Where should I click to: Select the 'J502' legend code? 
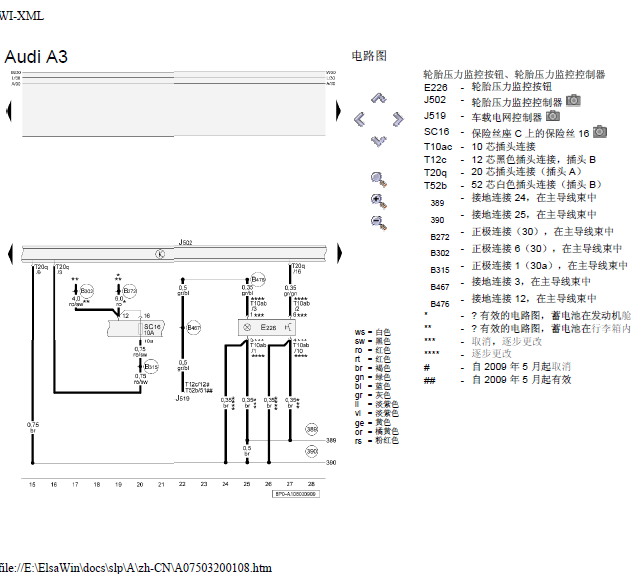point(435,100)
